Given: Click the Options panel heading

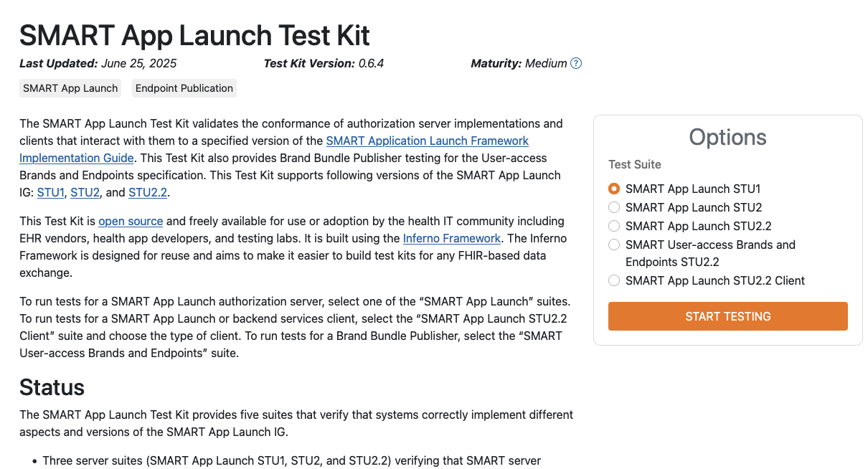Looking at the screenshot, I should pyautogui.click(x=728, y=138).
